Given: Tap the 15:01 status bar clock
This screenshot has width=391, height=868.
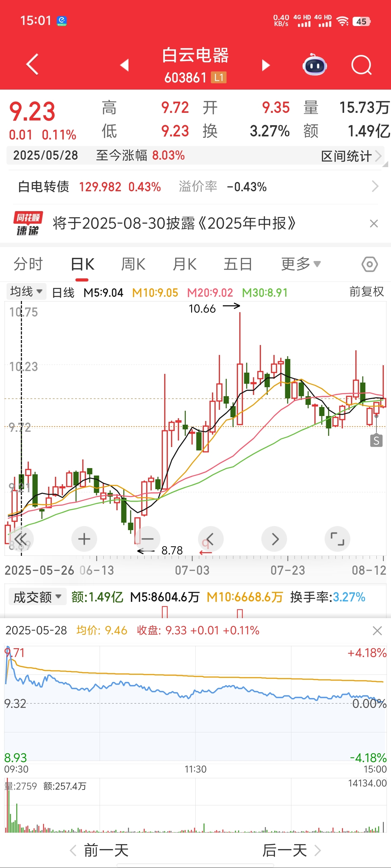Looking at the screenshot, I should coord(36,20).
